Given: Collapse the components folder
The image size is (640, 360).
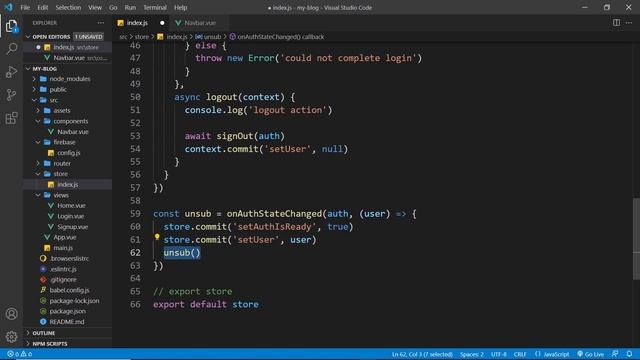Looking at the screenshot, I should pos(67,121).
